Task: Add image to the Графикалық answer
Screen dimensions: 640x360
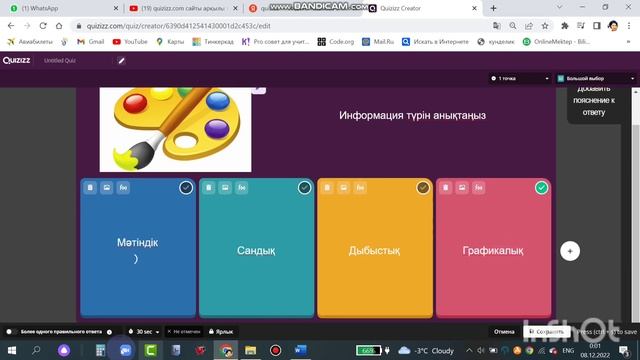Action: (462, 187)
